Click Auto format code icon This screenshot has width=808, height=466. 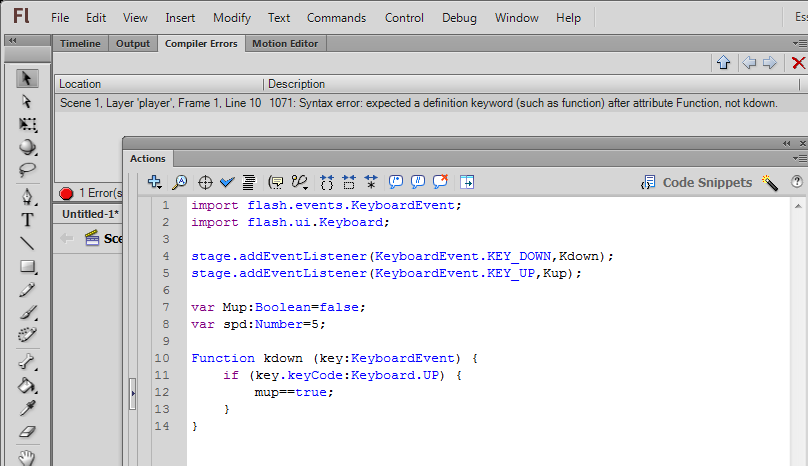249,182
